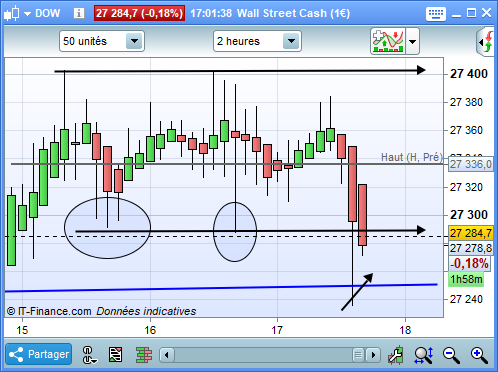
Task: Expand the arrow beside indicator icon
Action: pyautogui.click(x=413, y=42)
